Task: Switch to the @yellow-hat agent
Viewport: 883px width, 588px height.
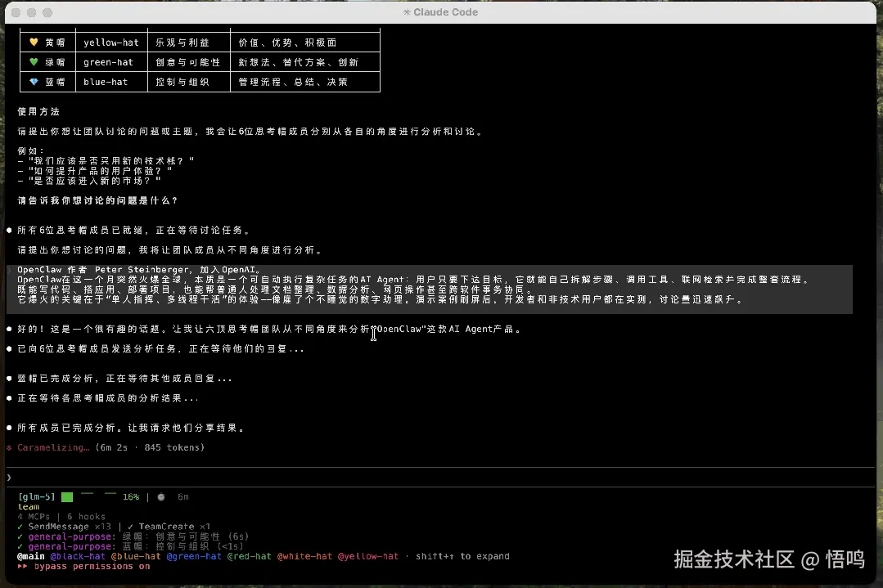Action: (368, 556)
